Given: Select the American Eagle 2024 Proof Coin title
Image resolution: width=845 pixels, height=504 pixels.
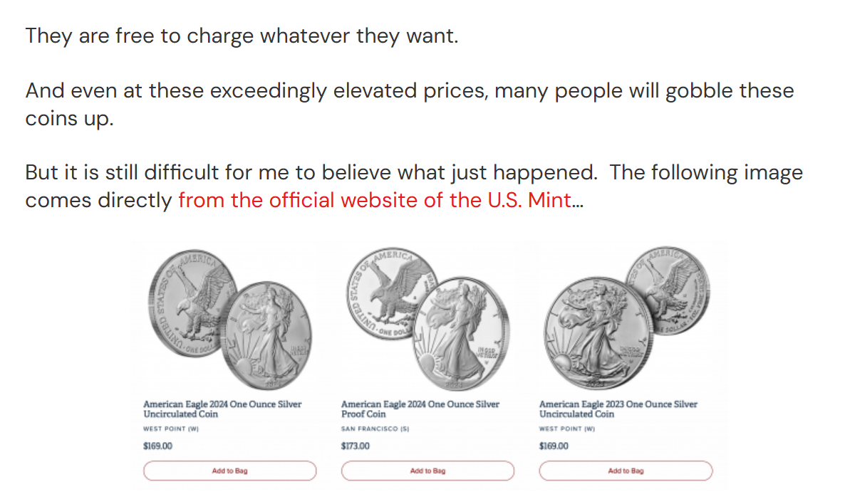Looking at the screenshot, I should point(420,409).
